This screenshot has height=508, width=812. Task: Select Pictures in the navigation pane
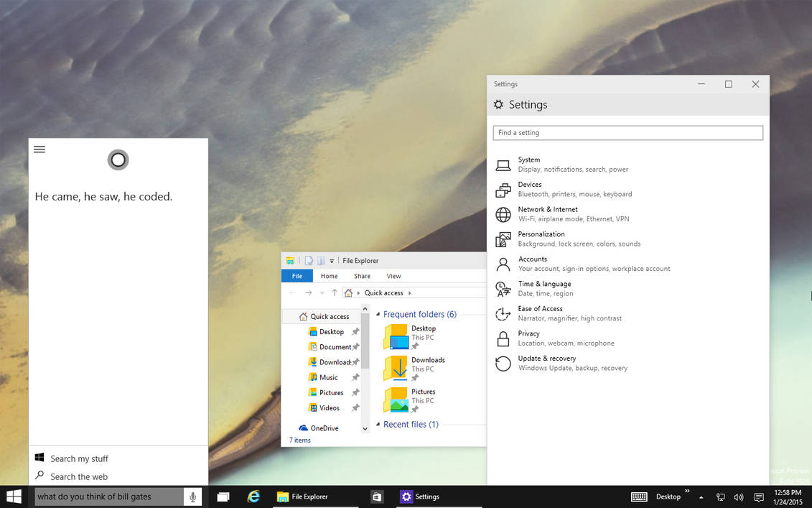pyautogui.click(x=326, y=392)
